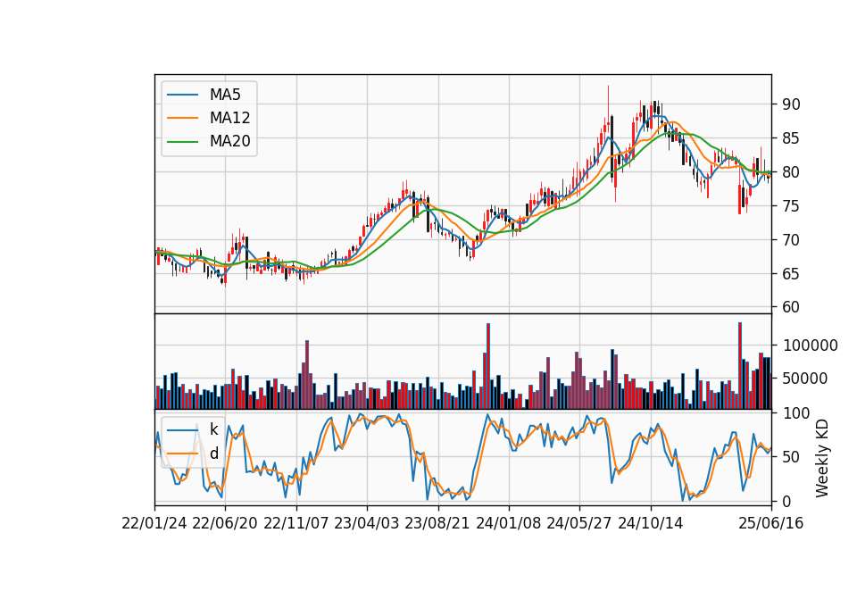857x616 pixels.
Task: Click the 50000 volume axis label
Action: tap(805, 379)
